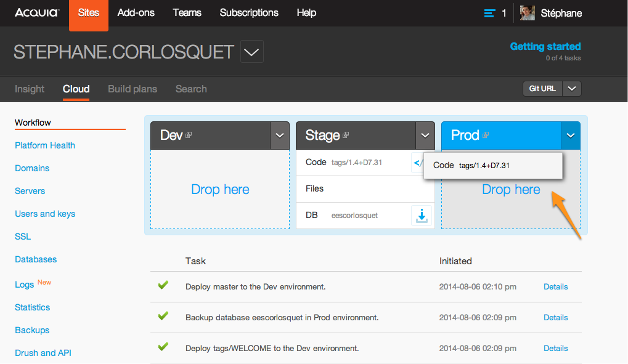Click the Stage code switch icon
628x364 pixels.
point(418,163)
